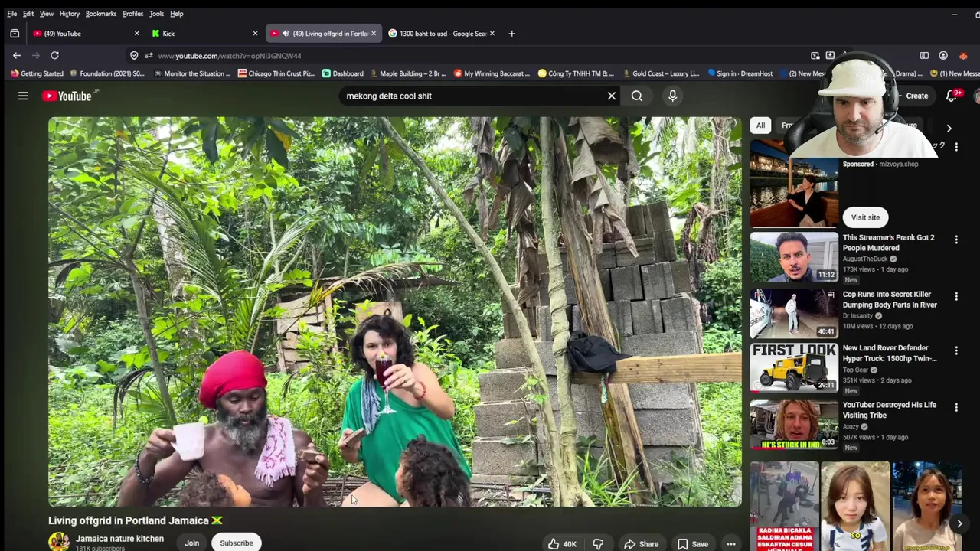This screenshot has height=551, width=980.
Task: Open the tab overview icon left of tabs
Action: [x=15, y=33]
